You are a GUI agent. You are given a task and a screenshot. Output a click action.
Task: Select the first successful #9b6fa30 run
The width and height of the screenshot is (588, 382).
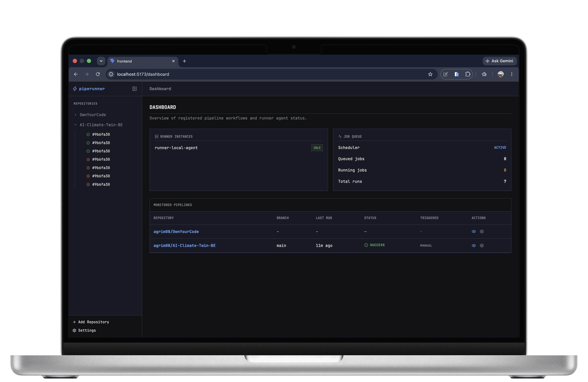(x=98, y=134)
